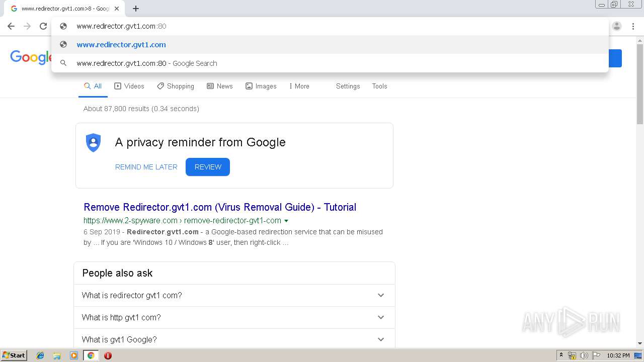Open File Explorer folder on taskbar
The image size is (644, 362).
(x=57, y=355)
